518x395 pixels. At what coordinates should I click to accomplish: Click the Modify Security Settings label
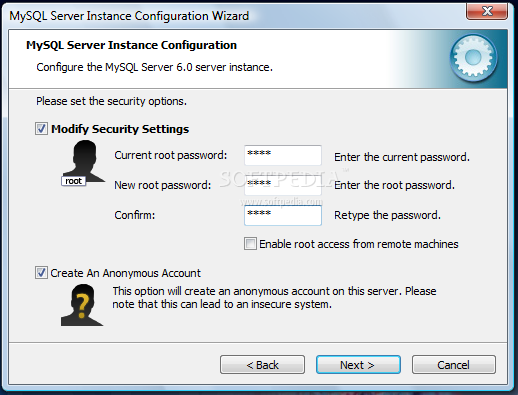[120, 129]
